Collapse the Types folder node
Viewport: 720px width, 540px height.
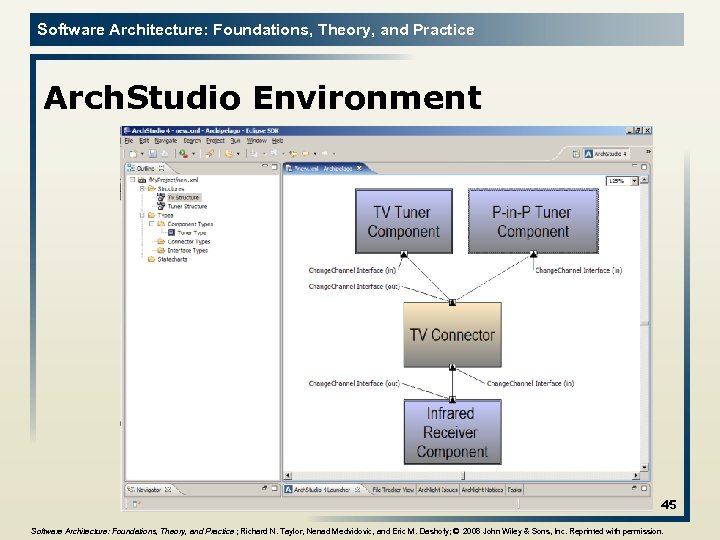pos(142,215)
